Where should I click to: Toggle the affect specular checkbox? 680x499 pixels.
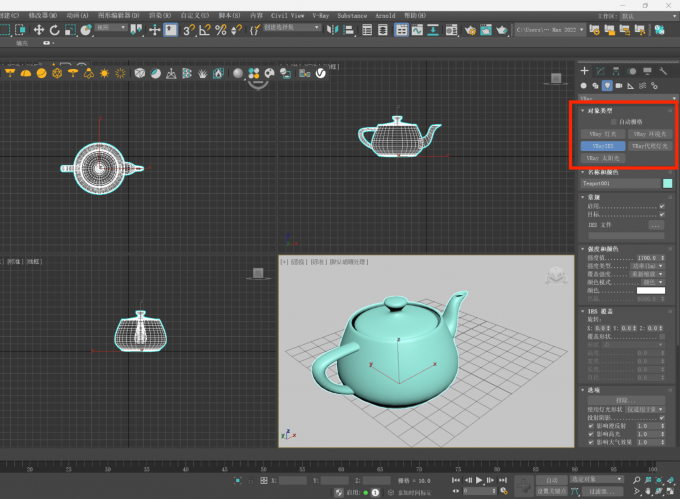coord(591,434)
